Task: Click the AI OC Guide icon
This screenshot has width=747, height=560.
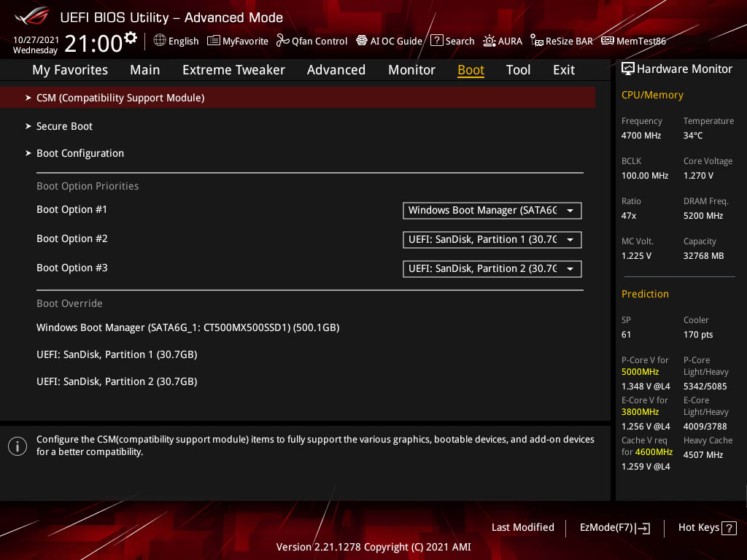Action: [362, 41]
